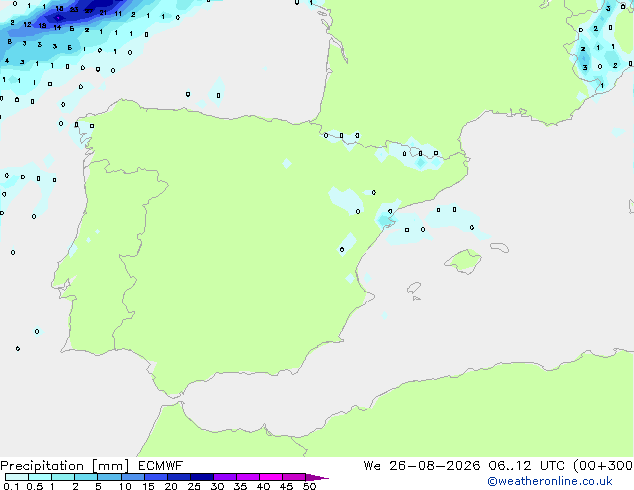
Task: Click the date "We 26-08-2026"
Action: coord(422,466)
